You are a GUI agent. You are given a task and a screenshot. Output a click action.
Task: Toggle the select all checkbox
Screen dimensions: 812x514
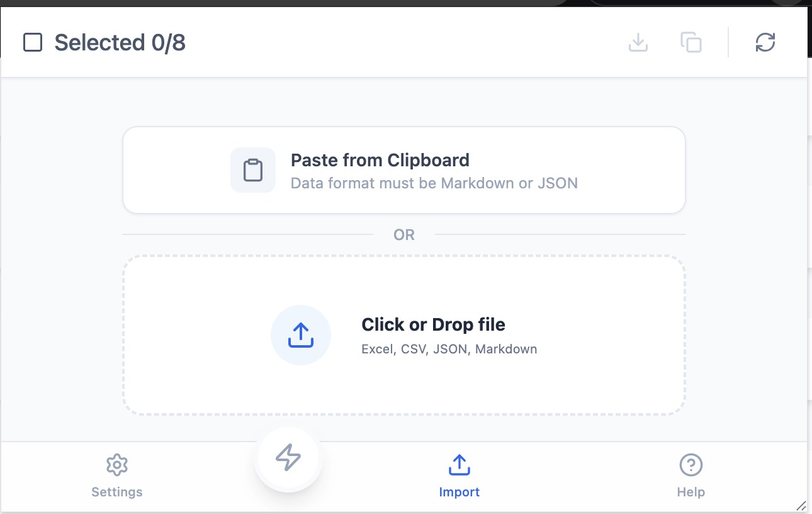point(33,43)
